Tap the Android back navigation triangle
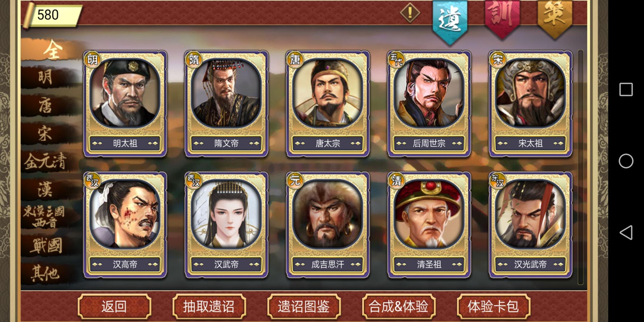Screen dimensions: 644x322 click(626, 232)
